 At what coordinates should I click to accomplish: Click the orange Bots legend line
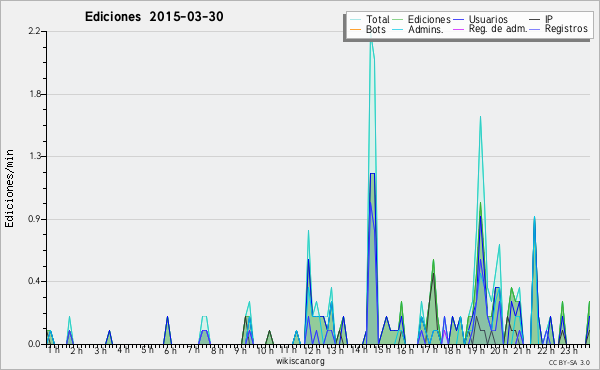[x=355, y=29]
